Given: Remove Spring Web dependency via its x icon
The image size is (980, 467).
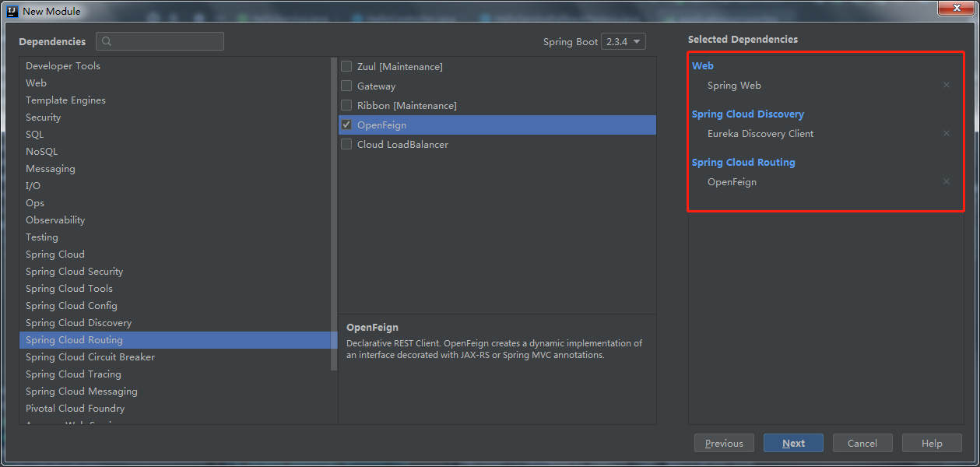Looking at the screenshot, I should pyautogui.click(x=947, y=86).
